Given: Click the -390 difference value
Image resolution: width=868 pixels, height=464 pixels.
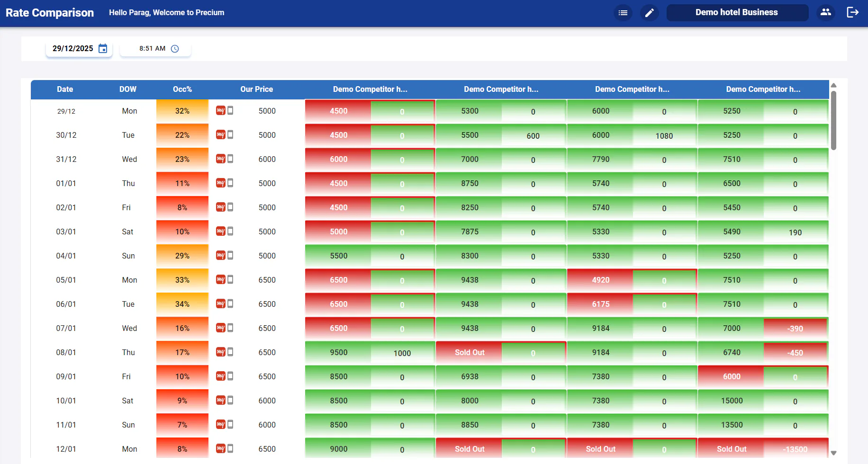Looking at the screenshot, I should 795,329.
